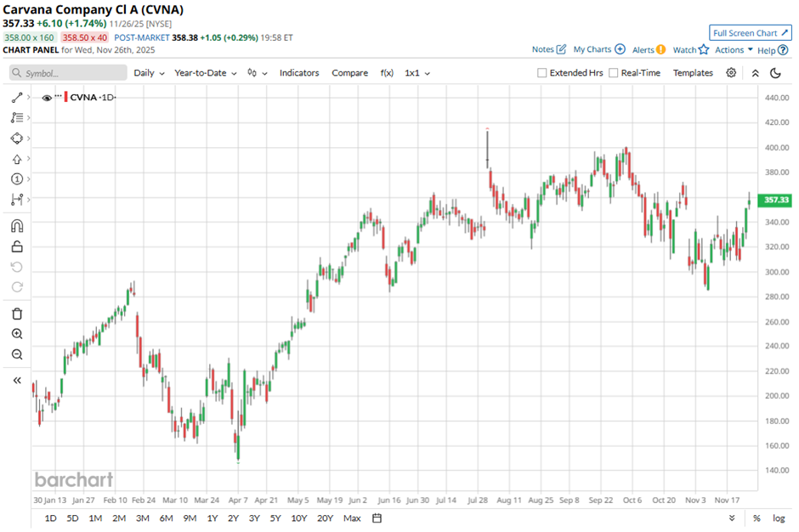
Task: Open the Templates menu
Action: point(693,73)
